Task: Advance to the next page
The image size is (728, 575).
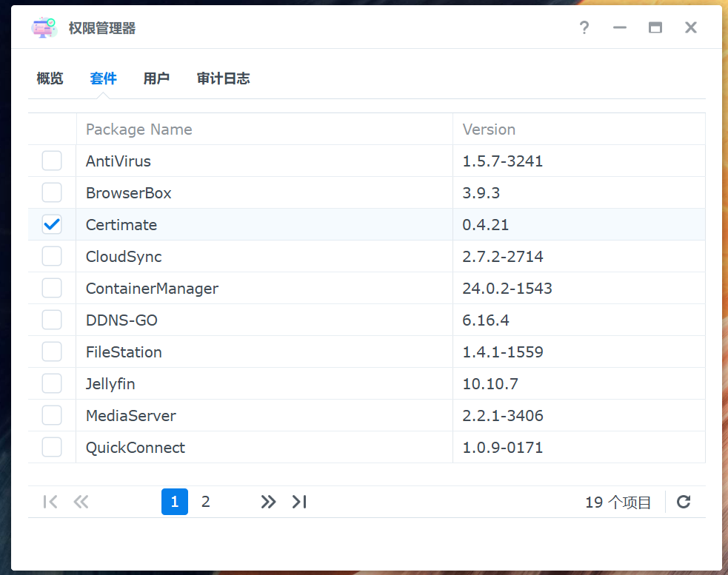Action: point(268,502)
